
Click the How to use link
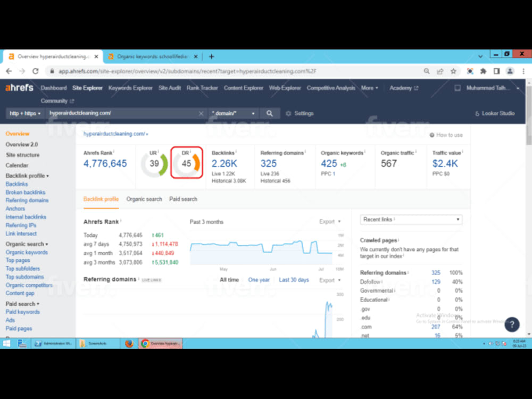(446, 135)
